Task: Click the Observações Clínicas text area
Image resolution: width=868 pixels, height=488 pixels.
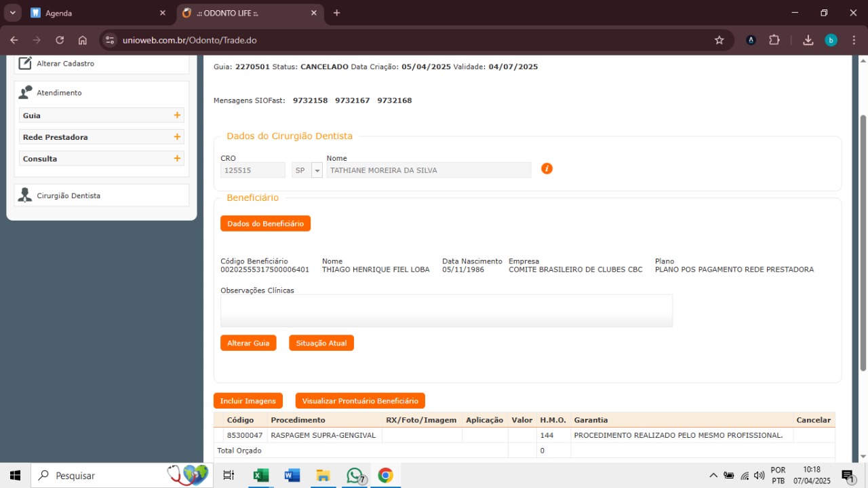Action: 446,311
